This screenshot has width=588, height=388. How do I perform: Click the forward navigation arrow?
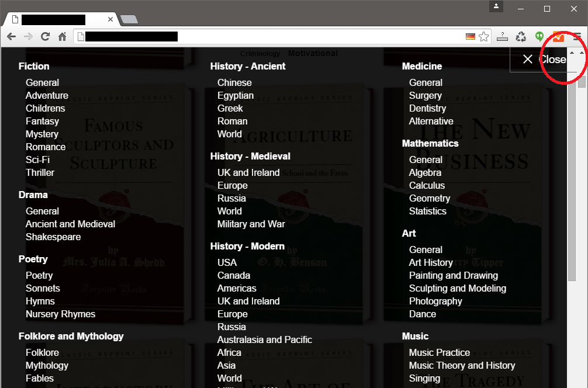[27, 36]
